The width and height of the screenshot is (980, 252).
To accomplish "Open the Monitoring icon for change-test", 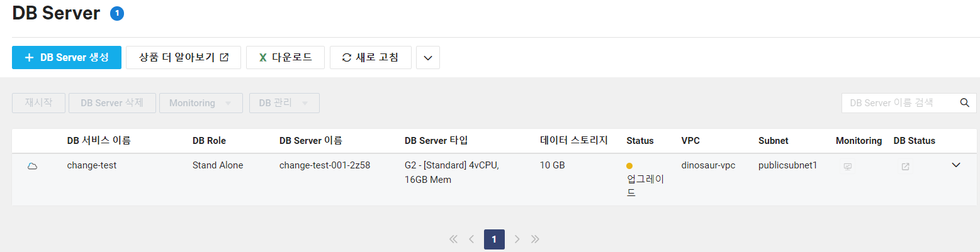I will click(847, 167).
